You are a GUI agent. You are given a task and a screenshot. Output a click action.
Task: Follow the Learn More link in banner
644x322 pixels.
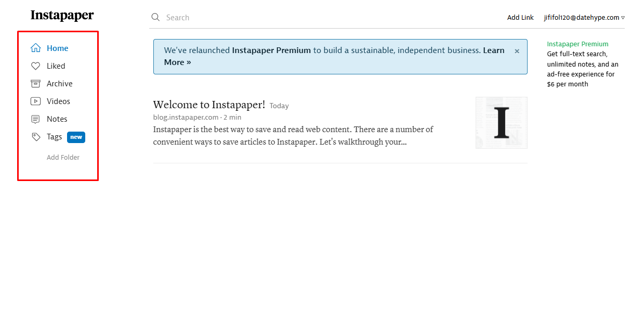tap(334, 56)
